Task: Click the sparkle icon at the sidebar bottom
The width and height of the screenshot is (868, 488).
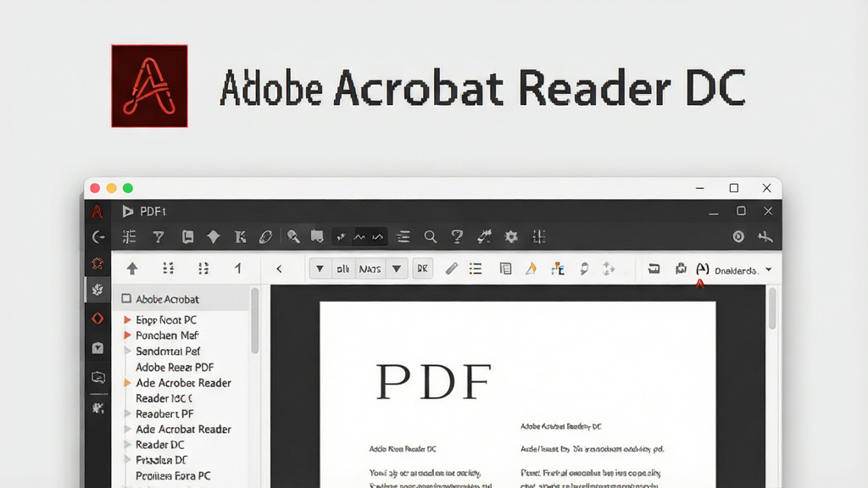Action: (x=98, y=408)
